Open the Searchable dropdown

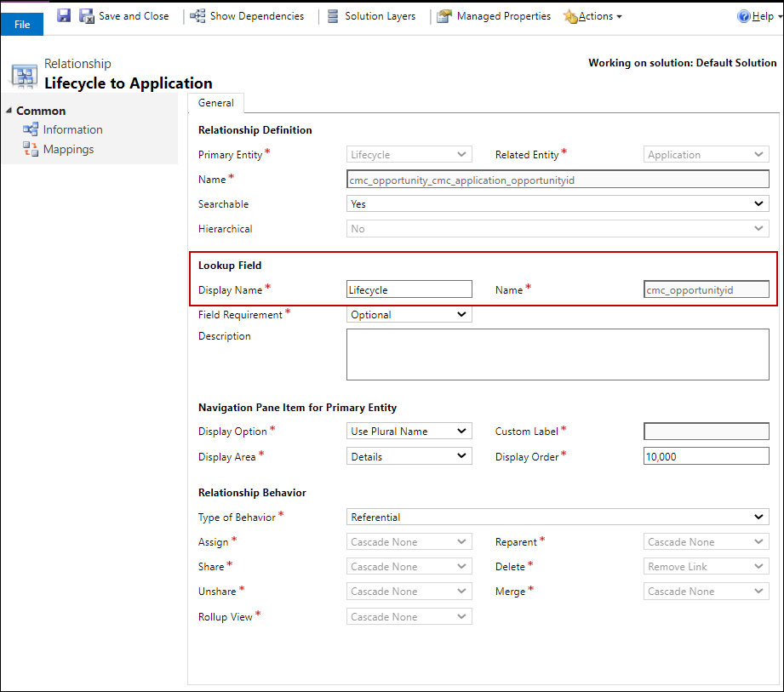pyautogui.click(x=558, y=204)
